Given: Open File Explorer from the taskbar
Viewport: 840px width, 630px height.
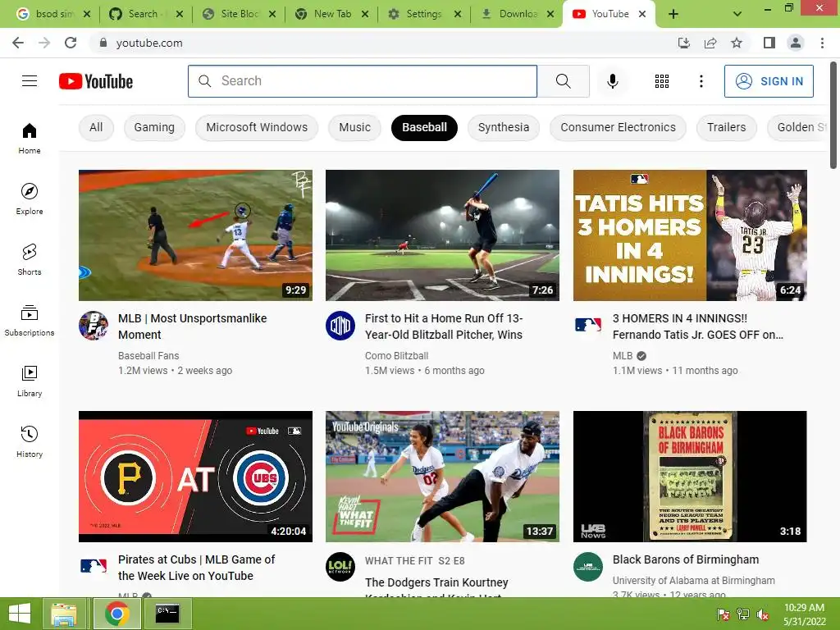Looking at the screenshot, I should click(x=64, y=614).
